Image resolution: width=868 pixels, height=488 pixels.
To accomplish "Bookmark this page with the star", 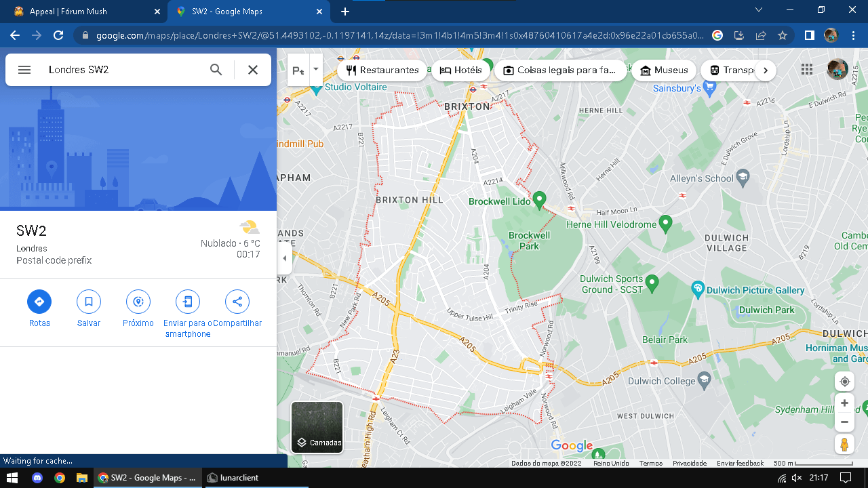I will pos(783,35).
